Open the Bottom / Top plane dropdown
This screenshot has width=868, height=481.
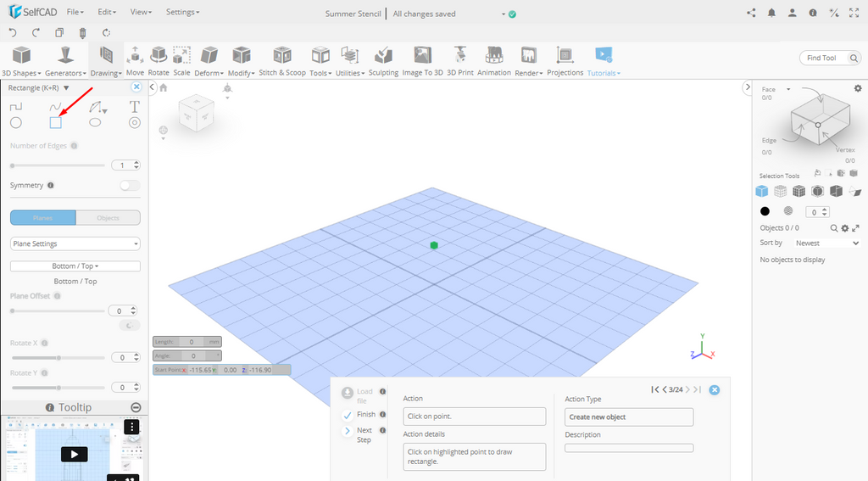75,266
